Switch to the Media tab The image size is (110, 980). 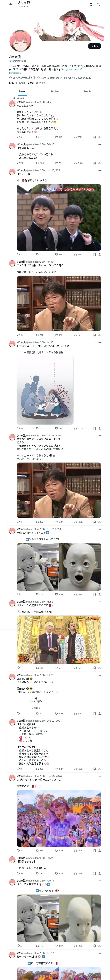click(x=88, y=91)
